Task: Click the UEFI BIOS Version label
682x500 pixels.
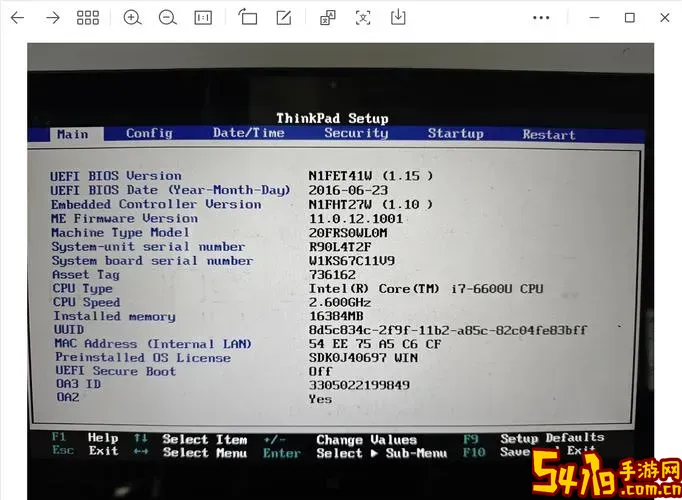Action: (x=116, y=176)
